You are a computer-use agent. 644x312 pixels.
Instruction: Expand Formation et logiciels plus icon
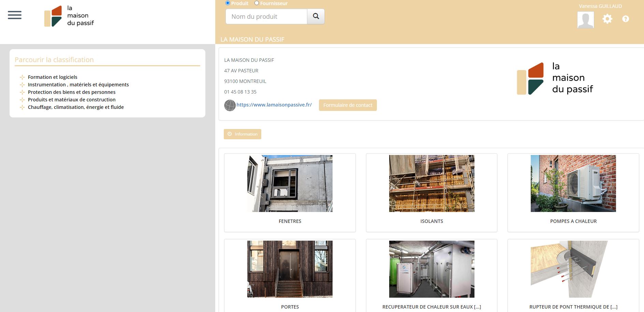[x=22, y=77]
